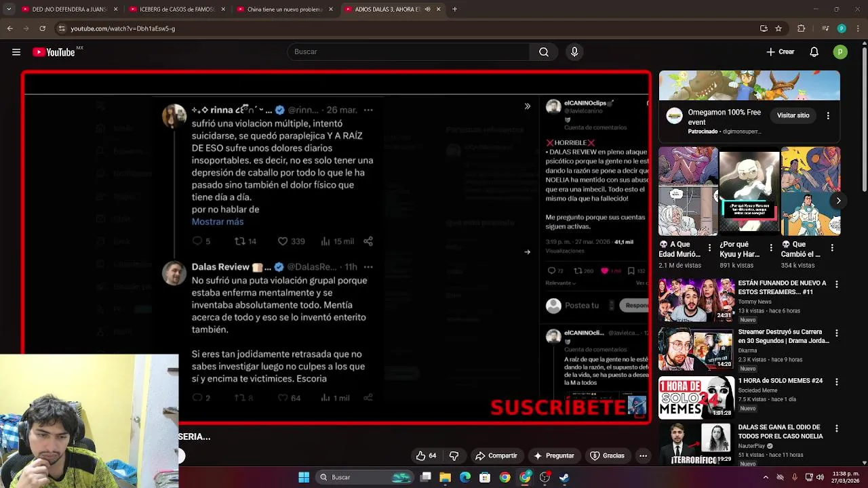Open Streamer Destruyó su Carrera thumbnail
Image resolution: width=868 pixels, height=488 pixels.
pos(696,349)
